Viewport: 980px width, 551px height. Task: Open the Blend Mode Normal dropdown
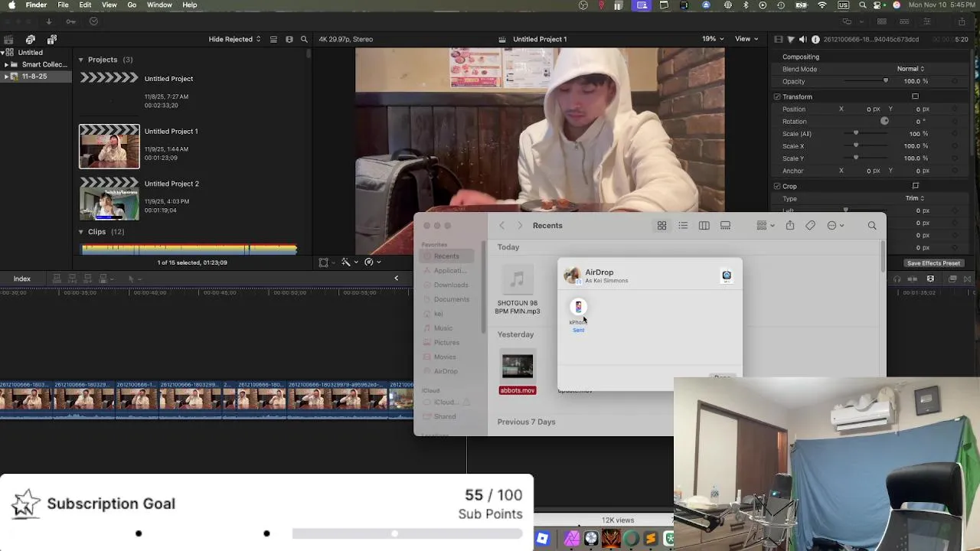pos(910,69)
